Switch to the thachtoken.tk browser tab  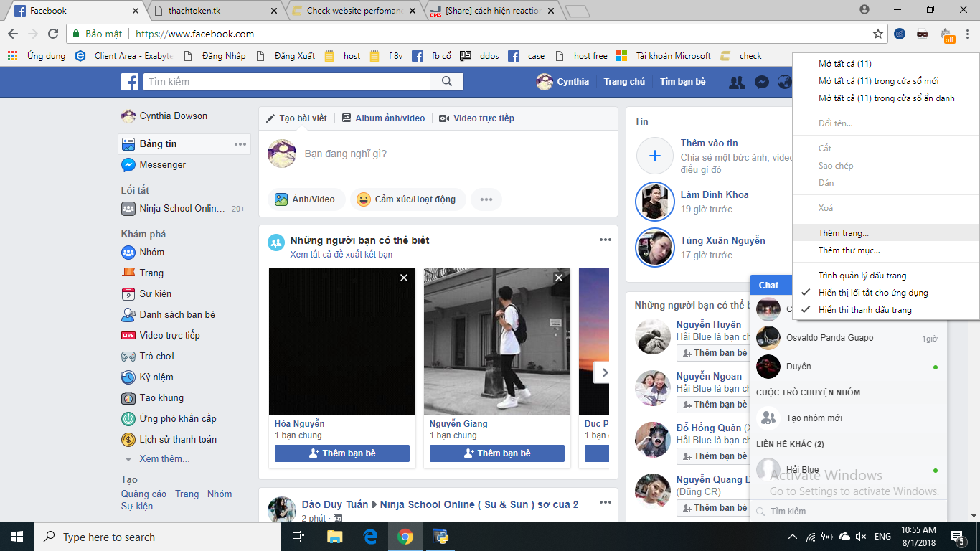(x=215, y=11)
